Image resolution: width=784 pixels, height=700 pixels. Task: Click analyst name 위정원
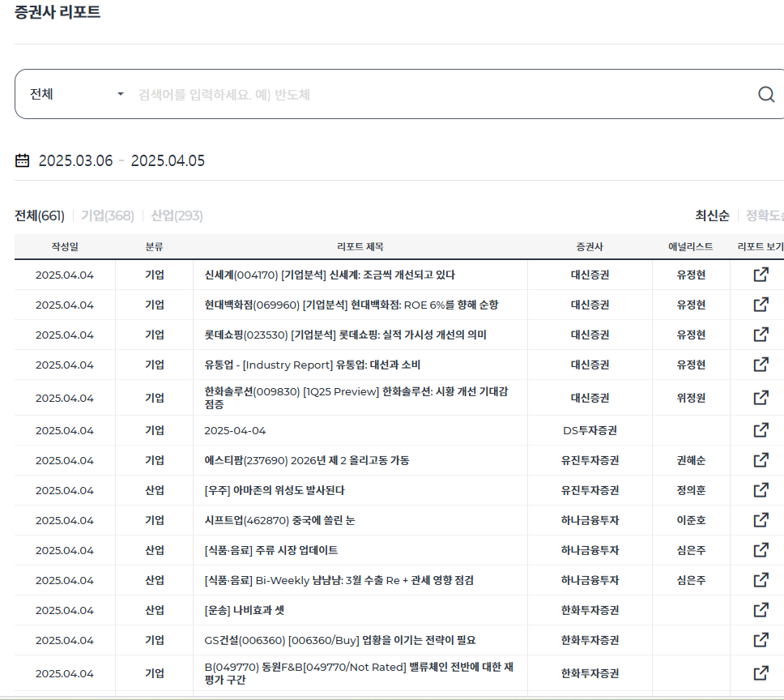691,398
